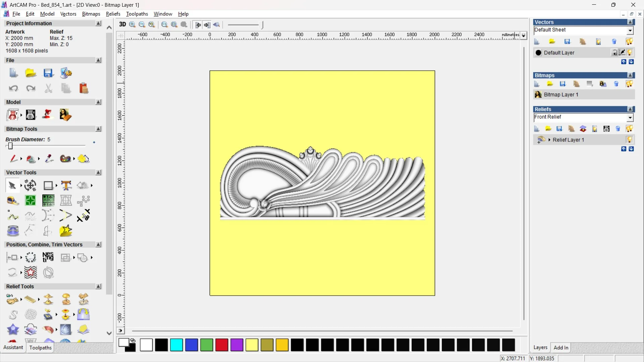The height and width of the screenshot is (362, 644).
Task: Open the Front Relief dropdown
Action: tap(630, 118)
